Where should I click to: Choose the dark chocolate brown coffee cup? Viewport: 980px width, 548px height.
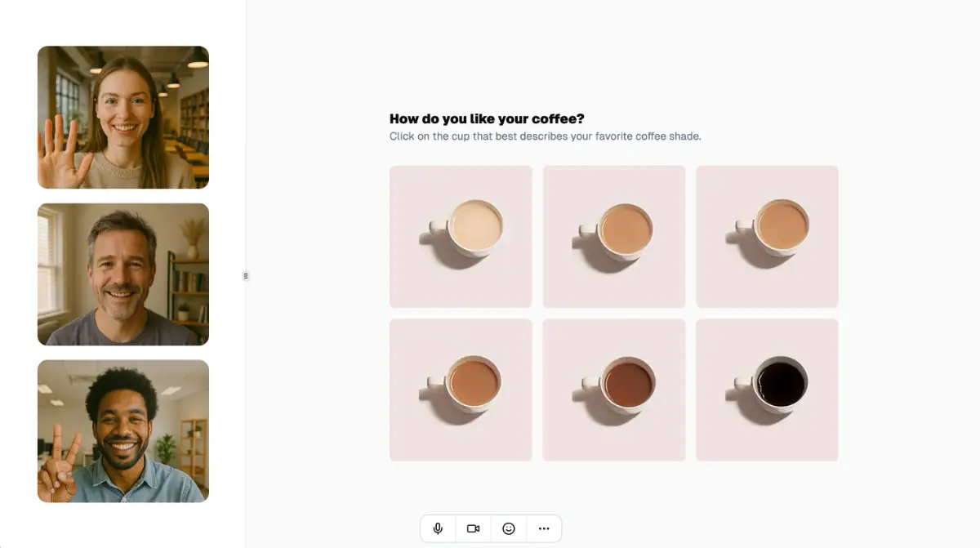[x=614, y=390]
